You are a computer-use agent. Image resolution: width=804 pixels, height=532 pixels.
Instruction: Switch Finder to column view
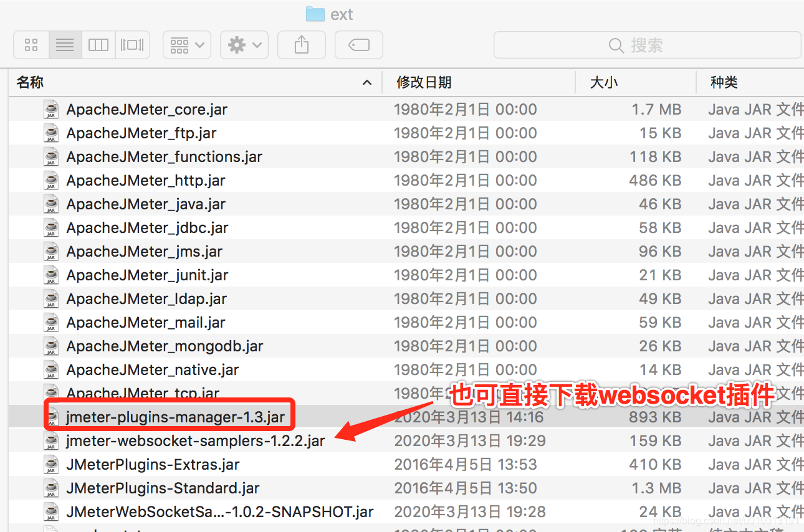[98, 45]
